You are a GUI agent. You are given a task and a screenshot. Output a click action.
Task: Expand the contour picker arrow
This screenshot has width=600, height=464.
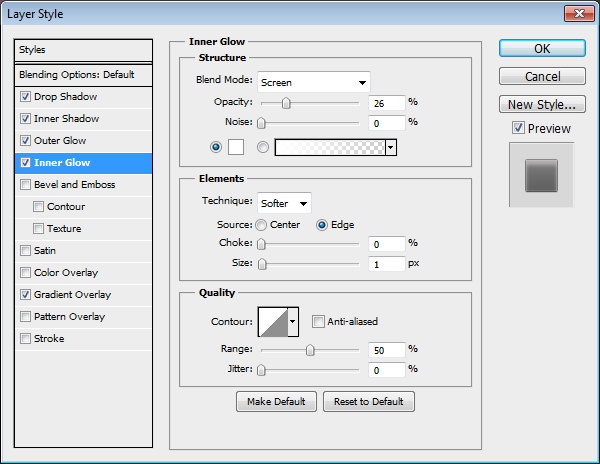(x=293, y=321)
